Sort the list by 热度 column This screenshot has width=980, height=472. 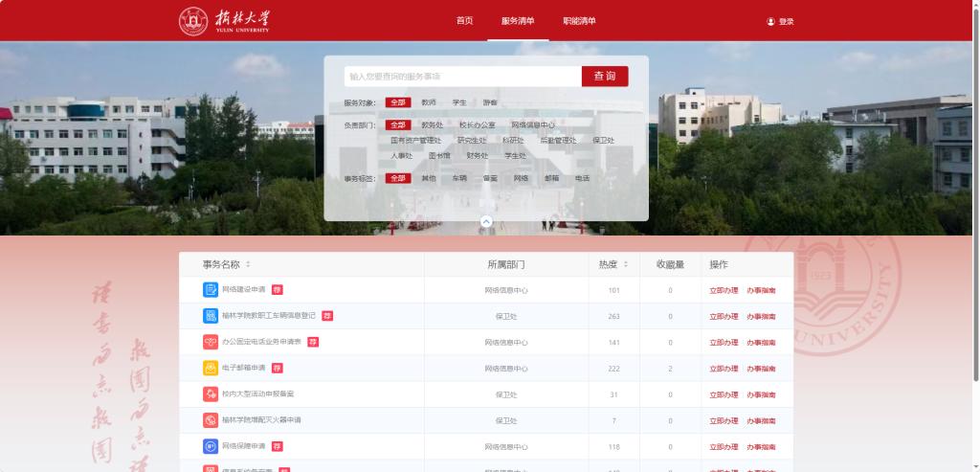(626, 264)
